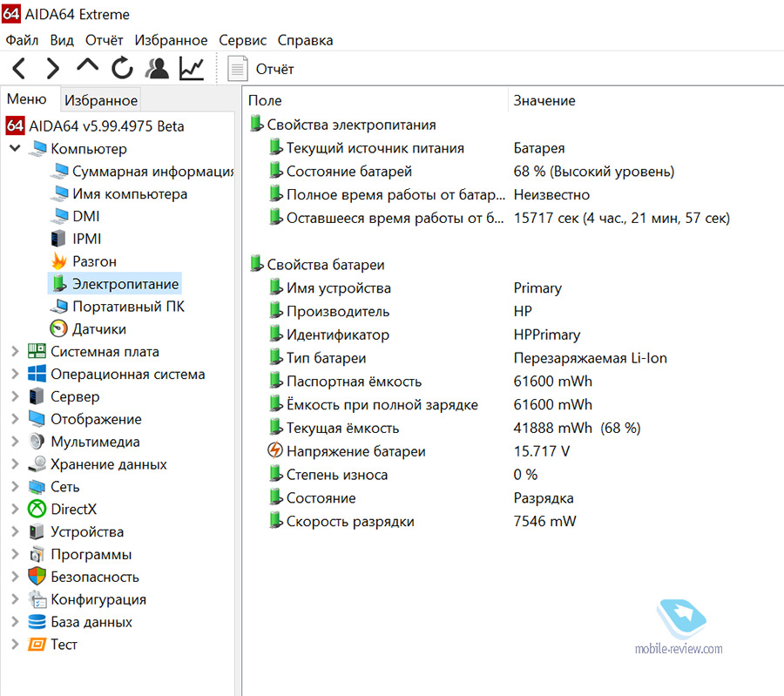Click the Устройства device icon
Screen dimensions: 784x696
[x=36, y=531]
